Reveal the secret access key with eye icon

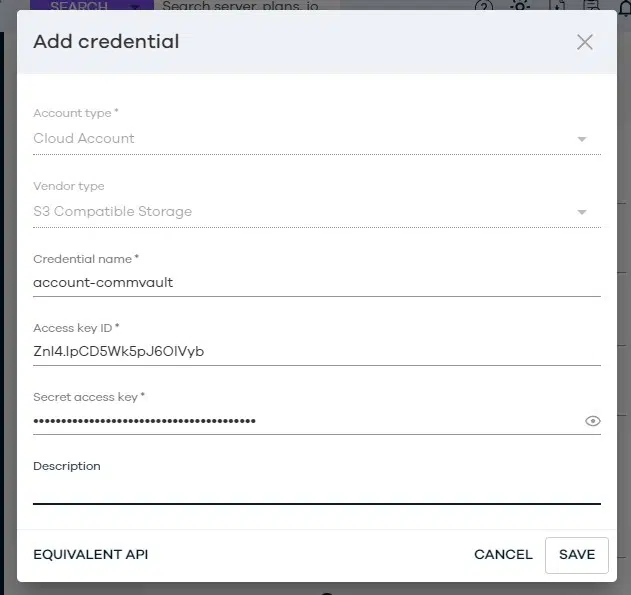point(593,421)
